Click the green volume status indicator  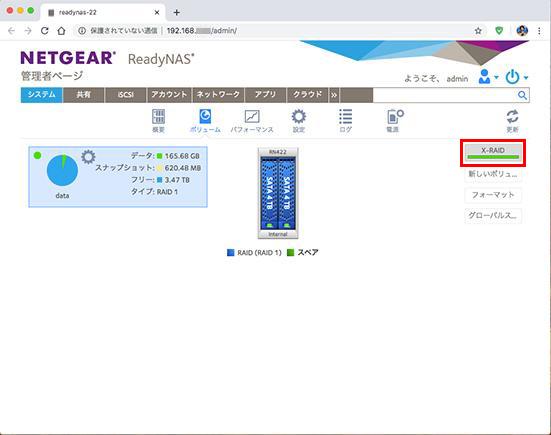tap(37, 155)
